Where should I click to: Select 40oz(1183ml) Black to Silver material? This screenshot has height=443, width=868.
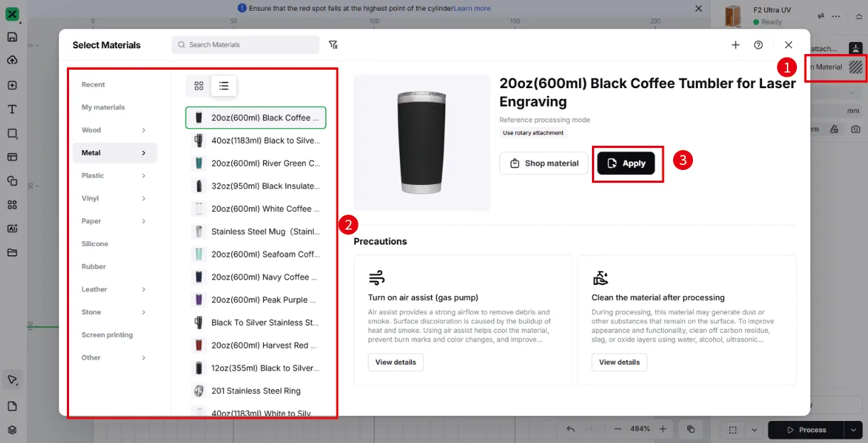click(255, 141)
